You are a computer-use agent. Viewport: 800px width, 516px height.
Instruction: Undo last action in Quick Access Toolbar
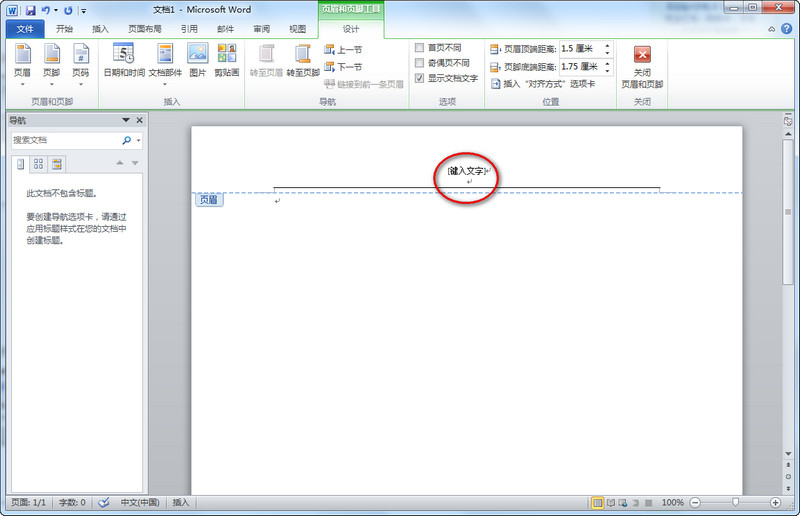pyautogui.click(x=45, y=10)
